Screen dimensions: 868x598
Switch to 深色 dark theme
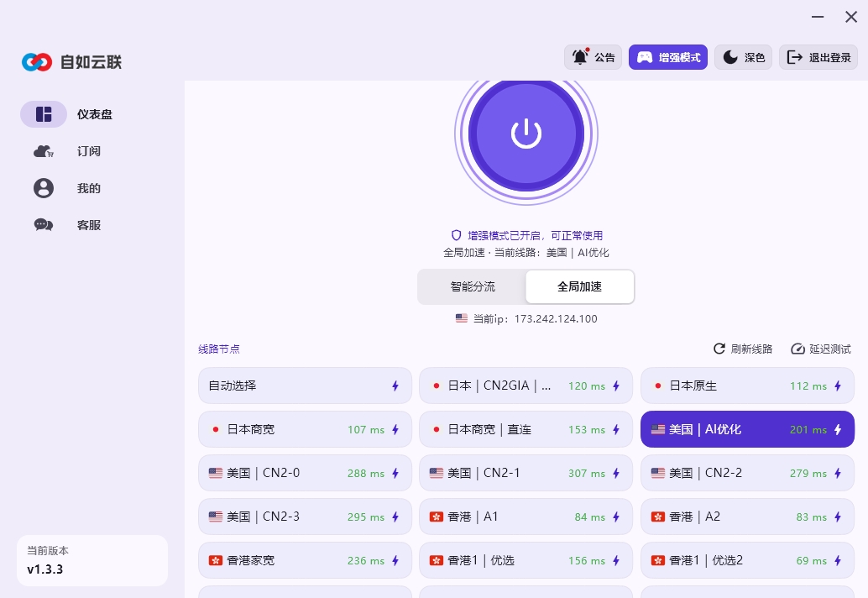point(744,57)
